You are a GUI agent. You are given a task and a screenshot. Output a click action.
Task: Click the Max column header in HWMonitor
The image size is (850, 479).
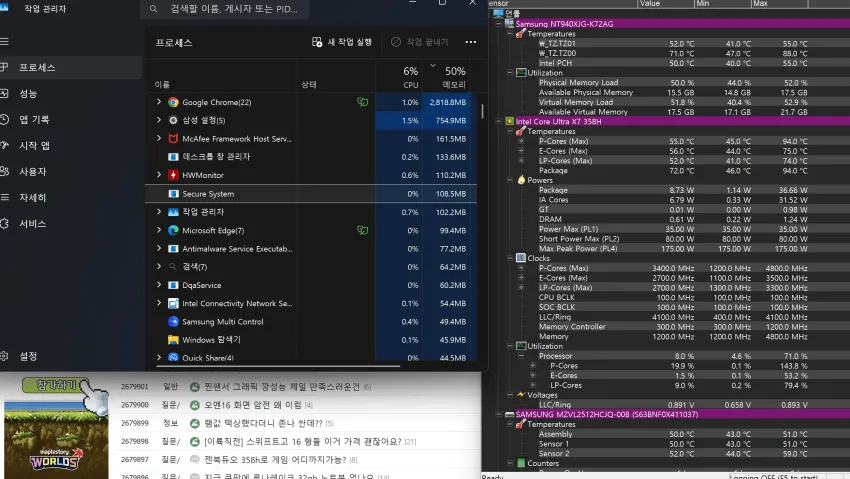coord(779,3)
